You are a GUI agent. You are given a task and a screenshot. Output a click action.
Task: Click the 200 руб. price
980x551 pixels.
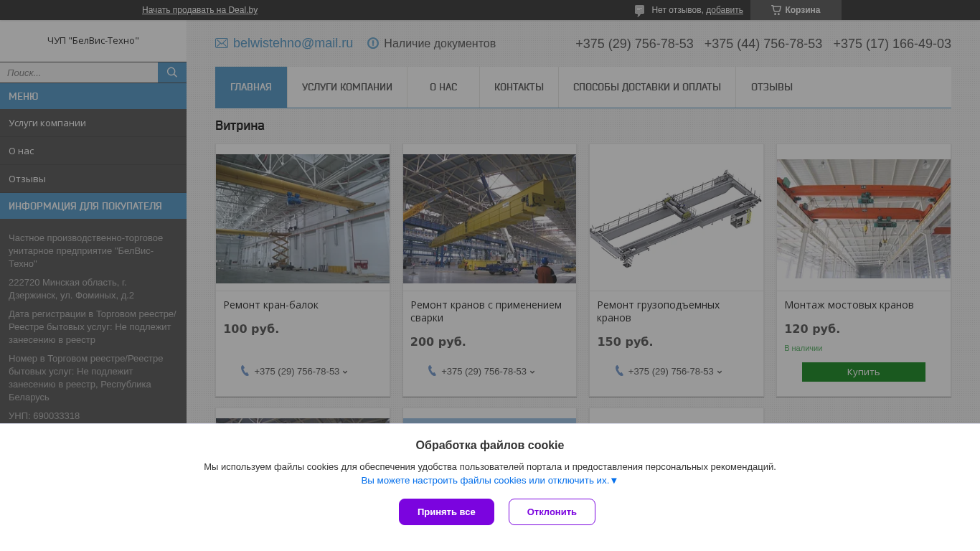[x=438, y=342]
